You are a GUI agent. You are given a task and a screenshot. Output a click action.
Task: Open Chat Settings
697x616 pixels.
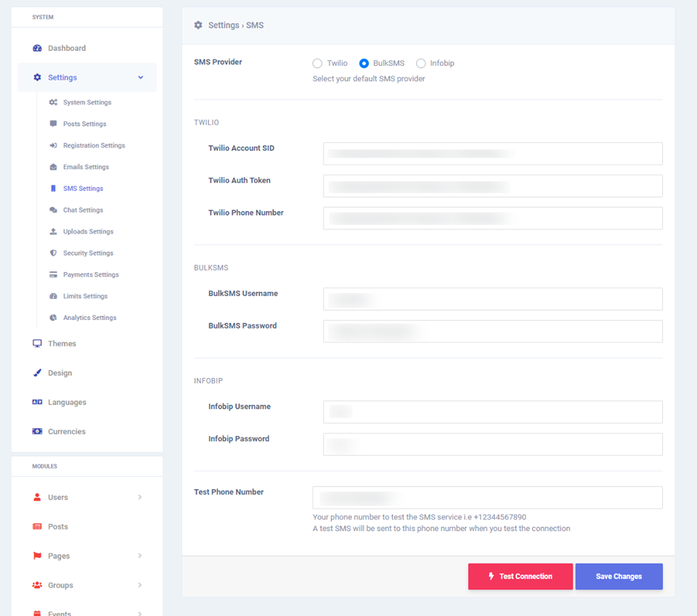pos(83,210)
